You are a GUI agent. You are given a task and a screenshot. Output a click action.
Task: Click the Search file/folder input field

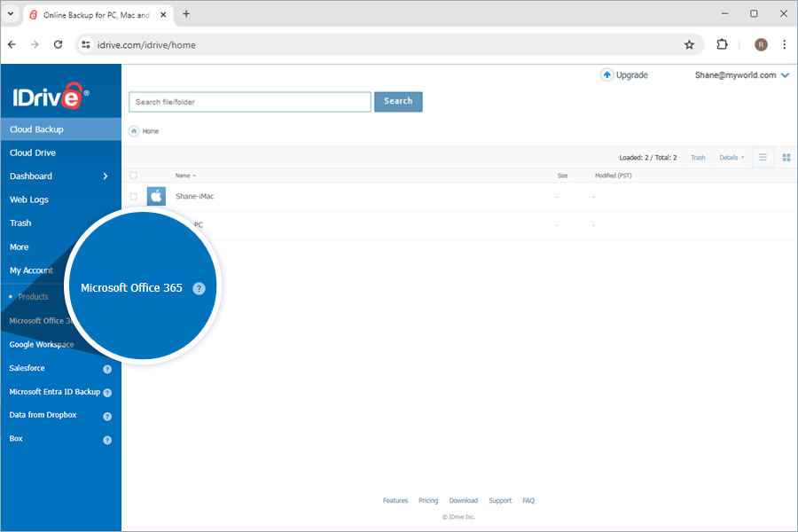pos(250,102)
